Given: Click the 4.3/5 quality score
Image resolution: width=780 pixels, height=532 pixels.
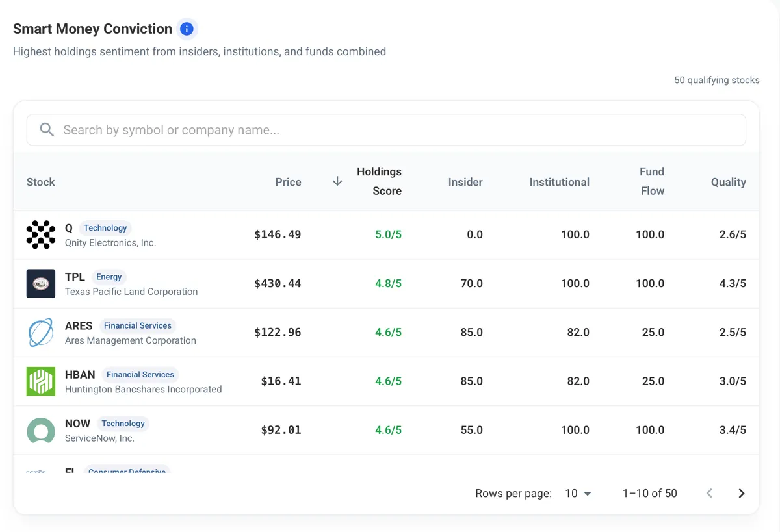Looking at the screenshot, I should [x=733, y=283].
